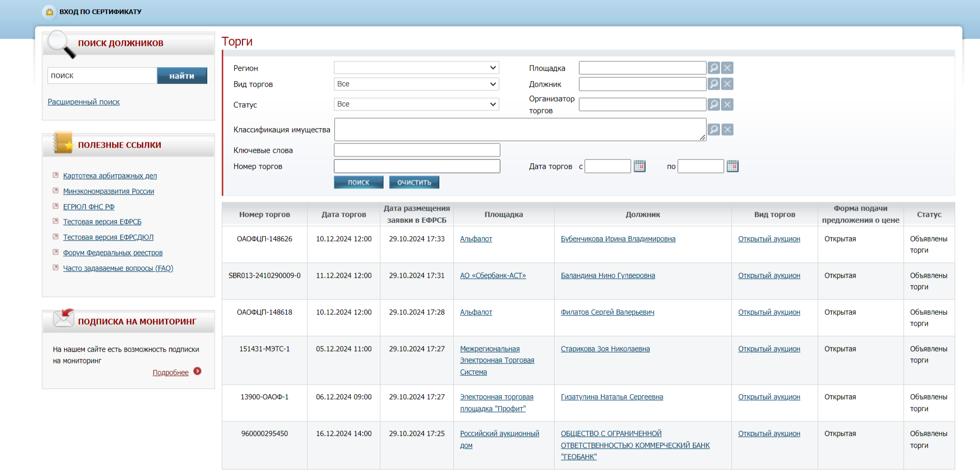The width and height of the screenshot is (980, 470).
Task: Open debtor Филатов Сергей Валерьевич
Action: (607, 312)
